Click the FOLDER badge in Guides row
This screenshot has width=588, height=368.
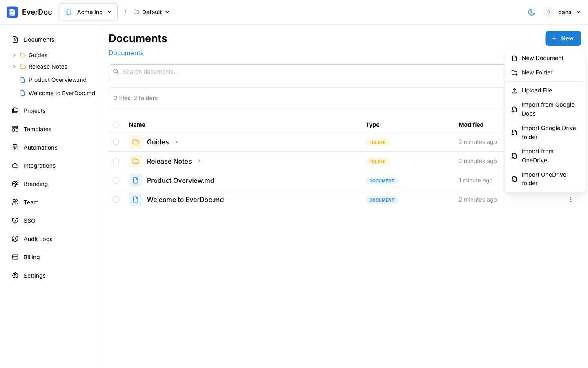[x=378, y=142]
